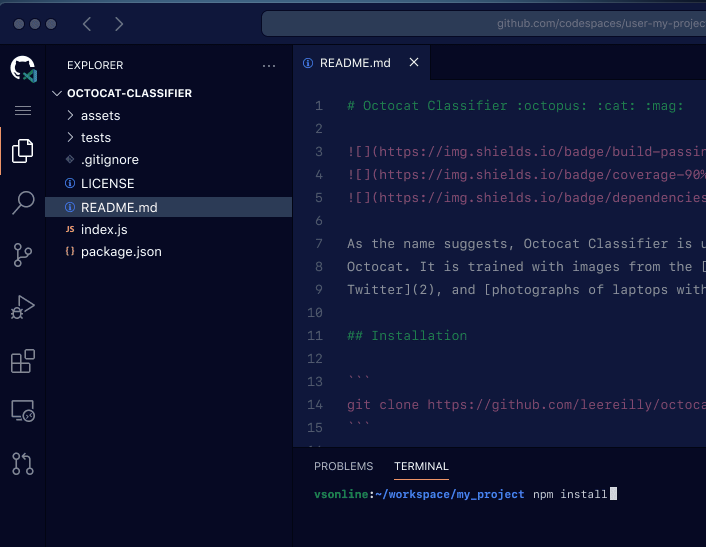
Task: Click the diamond icon beside .gitignore
Action: pyautogui.click(x=70, y=159)
